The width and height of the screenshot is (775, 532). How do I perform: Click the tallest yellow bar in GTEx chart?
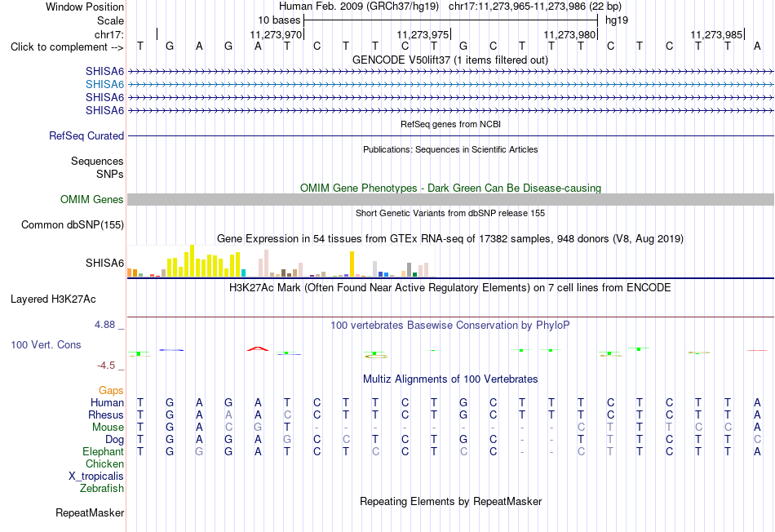pyautogui.click(x=193, y=261)
